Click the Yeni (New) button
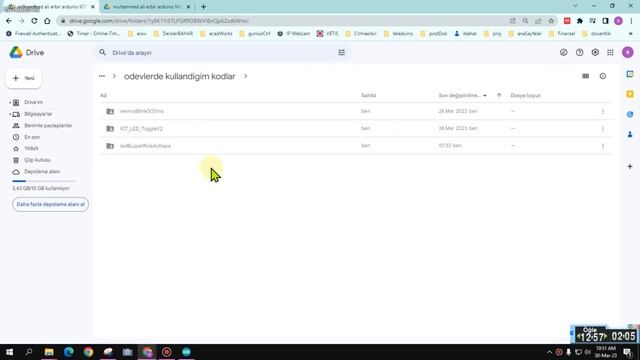Viewport: 640px width, 360px height. 24,78
